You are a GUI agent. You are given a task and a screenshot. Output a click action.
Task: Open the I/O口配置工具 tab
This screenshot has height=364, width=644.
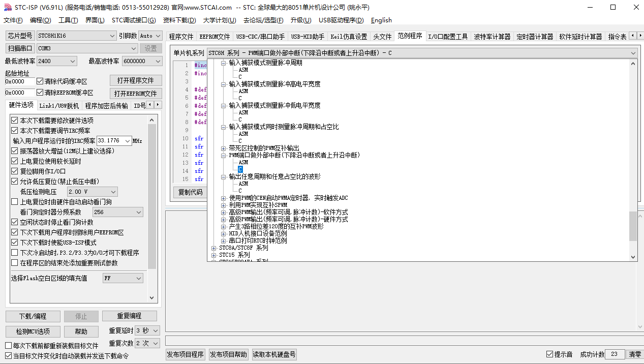448,37
